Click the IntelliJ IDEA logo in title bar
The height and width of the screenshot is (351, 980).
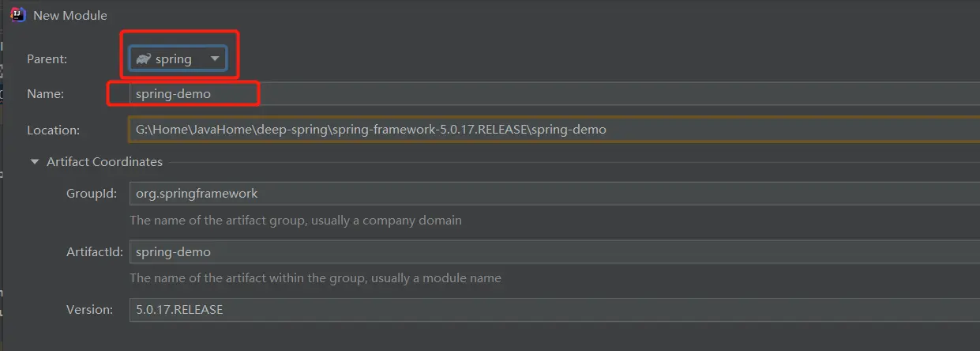click(17, 15)
